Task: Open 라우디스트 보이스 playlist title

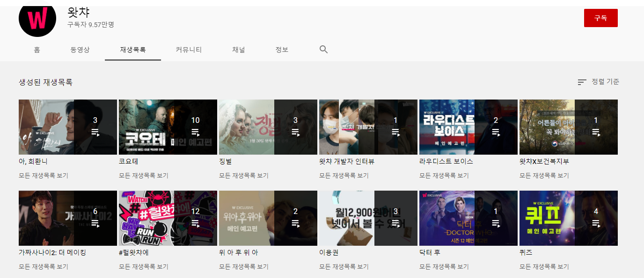Action: coord(446,162)
